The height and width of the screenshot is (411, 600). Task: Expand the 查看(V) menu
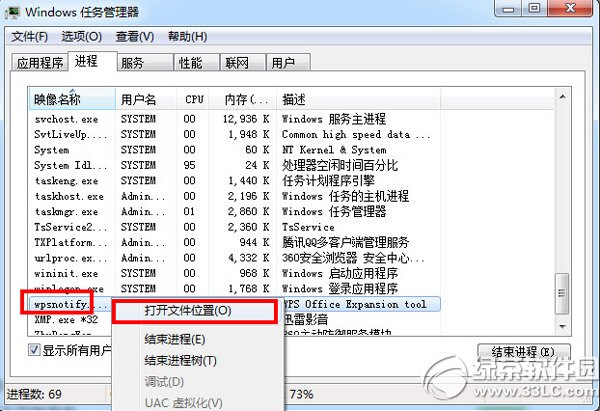(134, 37)
